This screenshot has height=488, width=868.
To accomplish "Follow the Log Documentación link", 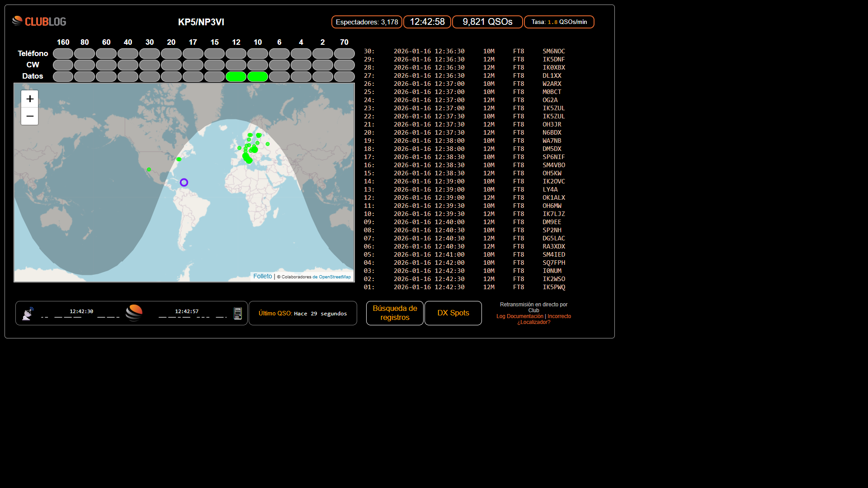I will pyautogui.click(x=520, y=316).
